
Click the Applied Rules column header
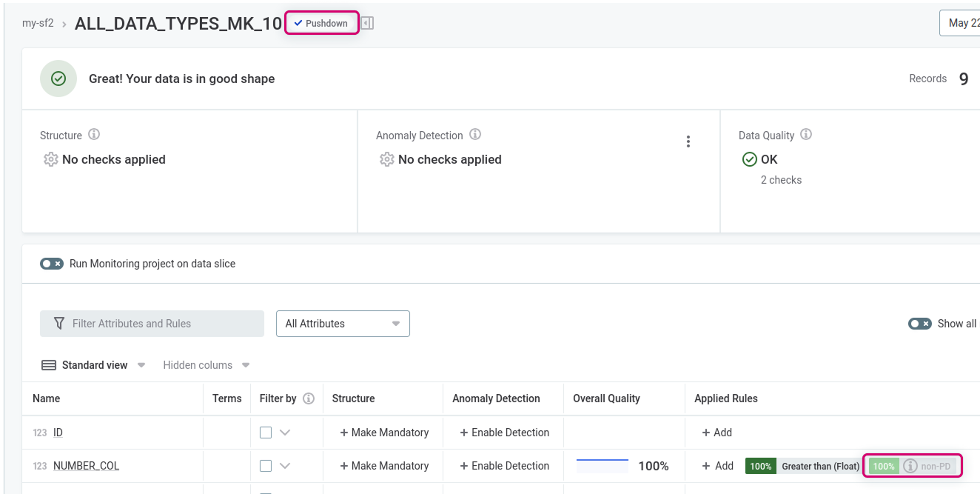point(726,398)
